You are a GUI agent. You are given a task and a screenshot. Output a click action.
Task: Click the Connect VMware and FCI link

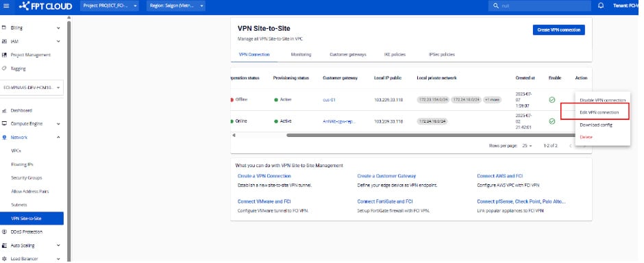264,201
